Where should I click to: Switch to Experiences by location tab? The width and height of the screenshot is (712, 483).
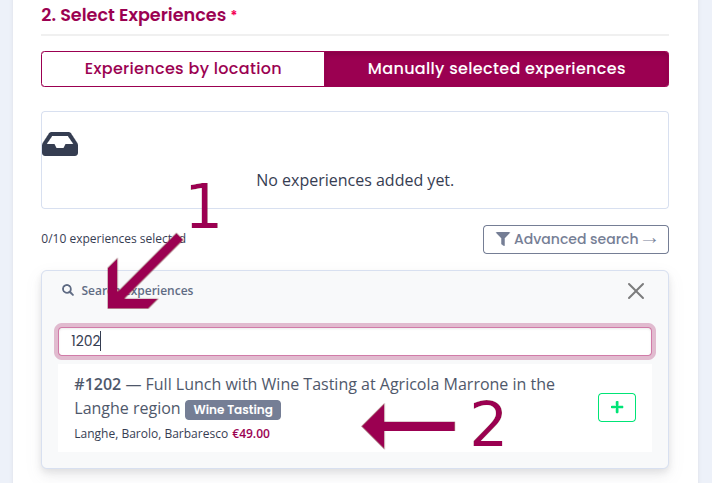183,69
